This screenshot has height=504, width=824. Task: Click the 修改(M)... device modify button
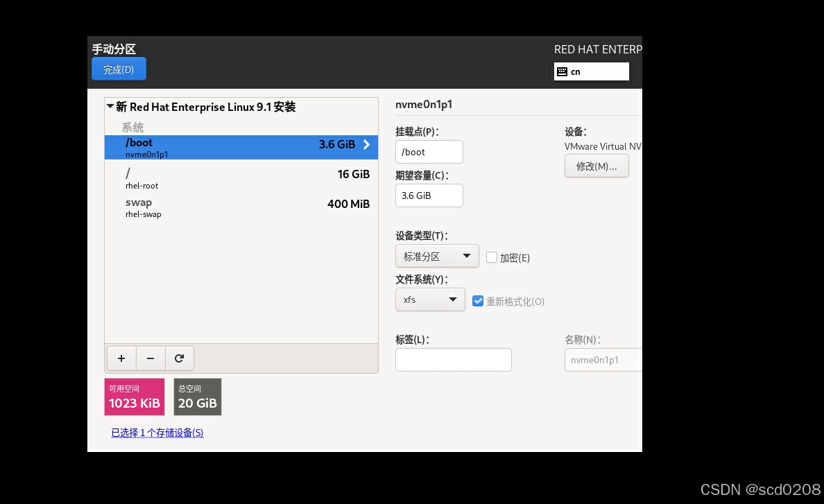tap(596, 166)
